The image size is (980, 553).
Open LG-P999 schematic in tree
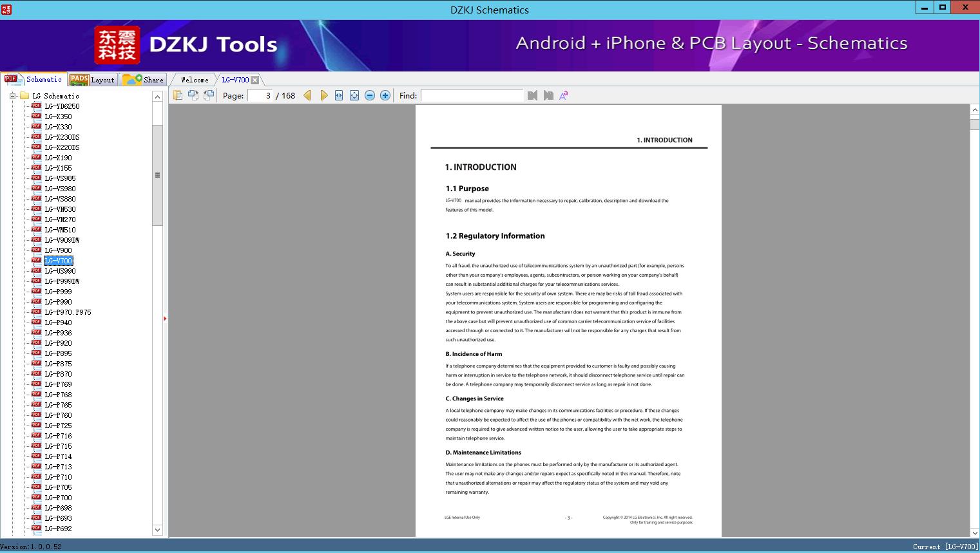[x=58, y=292]
